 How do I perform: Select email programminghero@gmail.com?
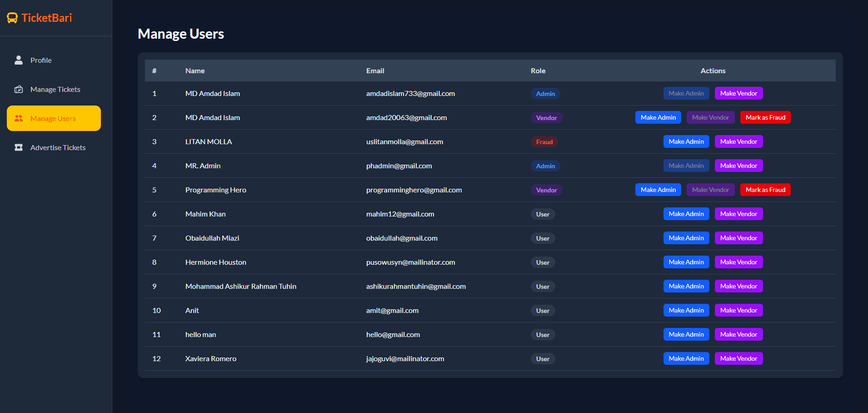tap(414, 190)
